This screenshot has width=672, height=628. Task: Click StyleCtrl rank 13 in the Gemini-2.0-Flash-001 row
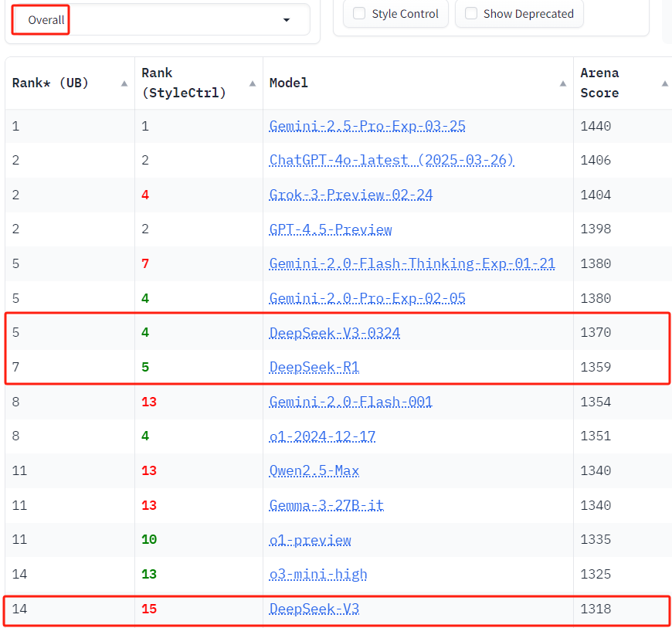[149, 402]
